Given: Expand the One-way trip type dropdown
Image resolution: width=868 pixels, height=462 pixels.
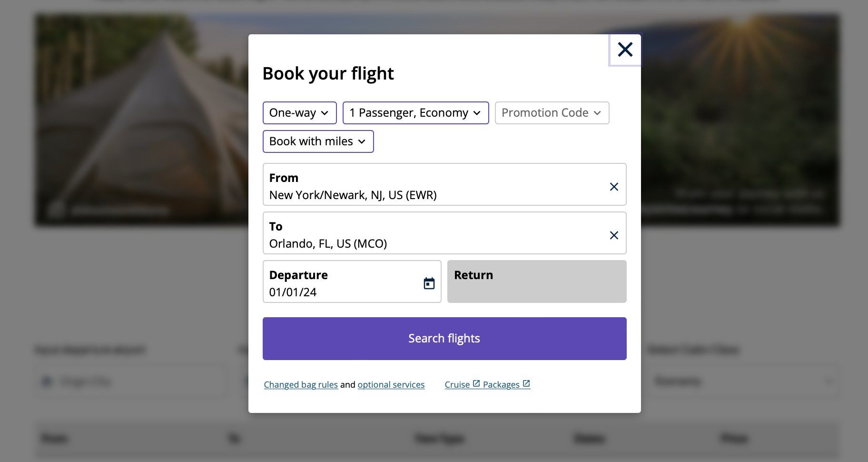Looking at the screenshot, I should (x=299, y=113).
